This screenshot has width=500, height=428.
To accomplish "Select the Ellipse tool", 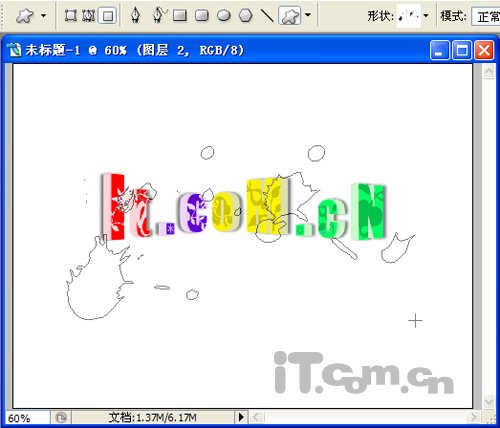I will 224,15.
